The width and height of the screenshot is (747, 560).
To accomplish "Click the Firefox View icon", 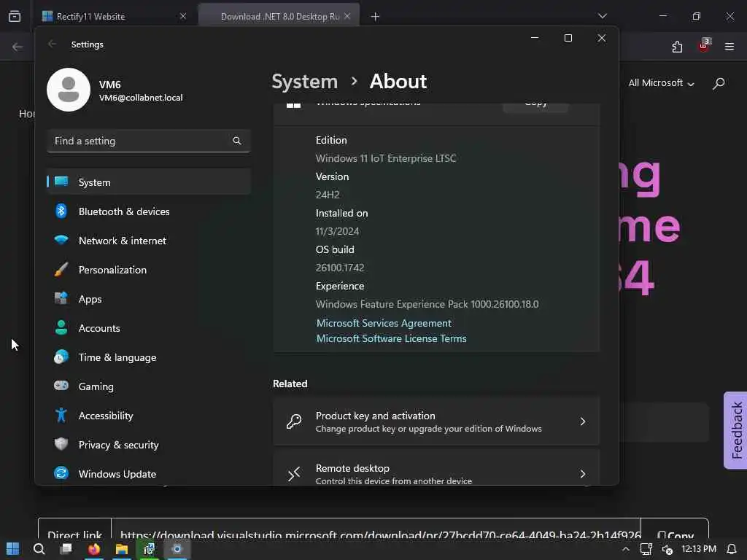I will 15,17.
